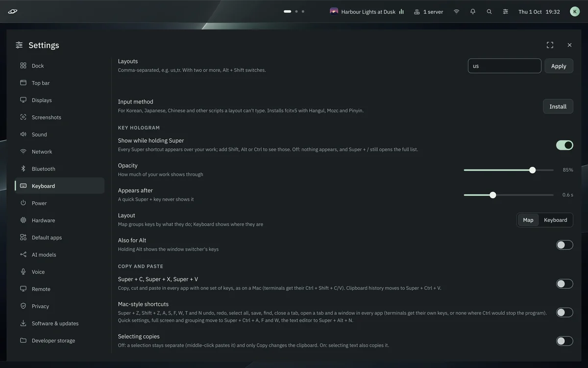Open Harbour Lights at Dusk media title
588x368 pixels.
[x=368, y=12]
